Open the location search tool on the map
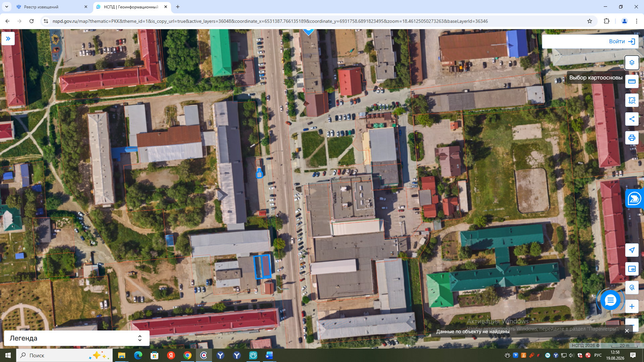 pos(632,288)
